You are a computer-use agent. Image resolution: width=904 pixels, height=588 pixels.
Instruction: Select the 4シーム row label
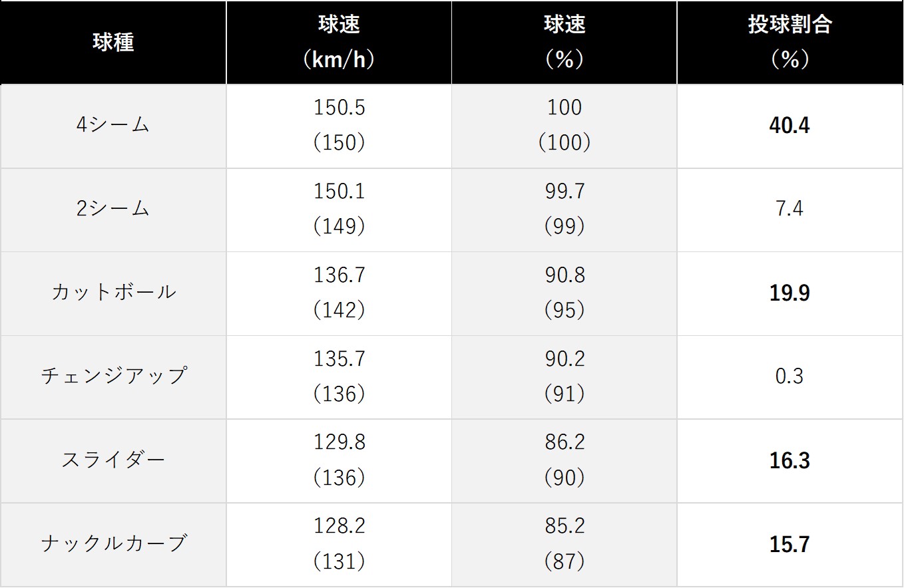tap(113, 126)
